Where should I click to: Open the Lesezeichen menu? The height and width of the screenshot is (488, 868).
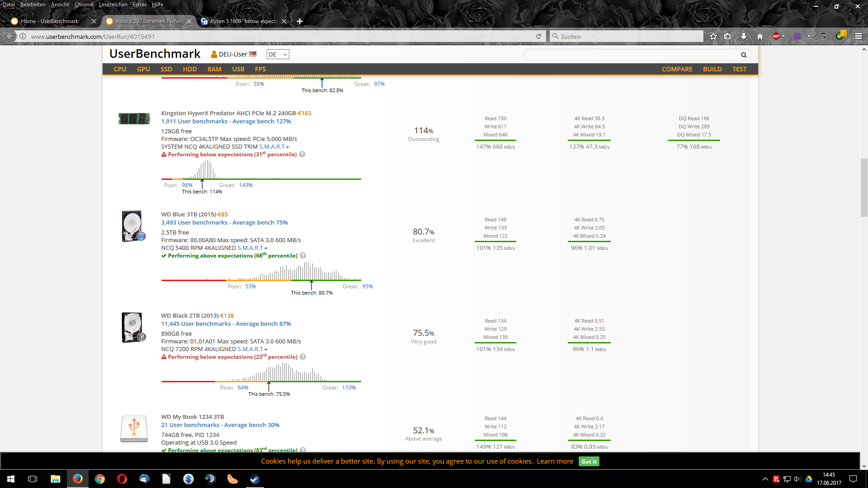tap(113, 5)
